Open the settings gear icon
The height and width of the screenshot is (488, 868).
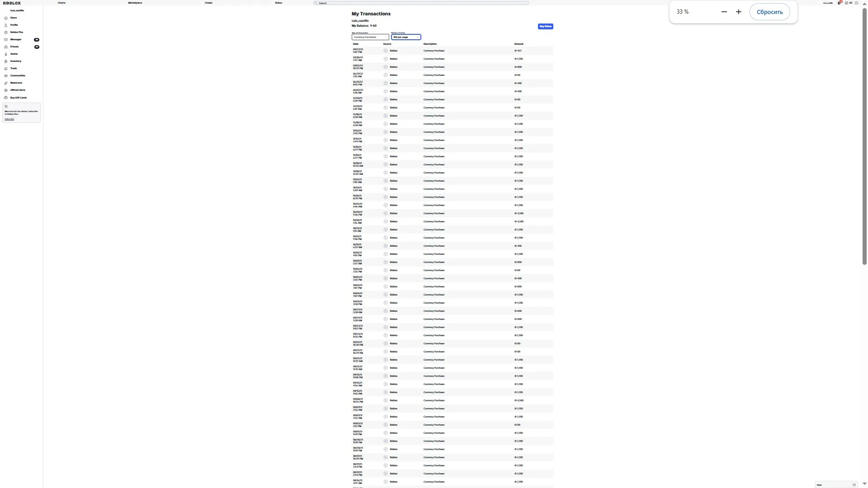pyautogui.click(x=856, y=3)
